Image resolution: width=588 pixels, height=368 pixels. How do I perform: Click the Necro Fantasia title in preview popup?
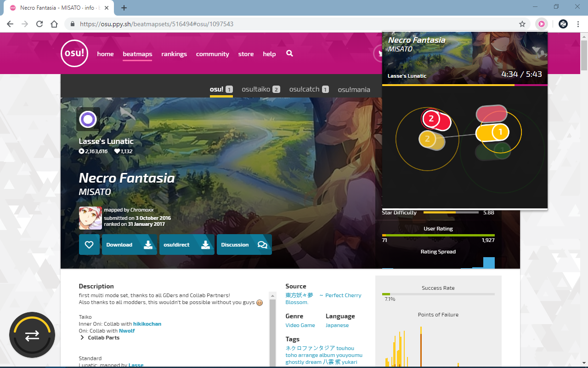[x=417, y=40]
